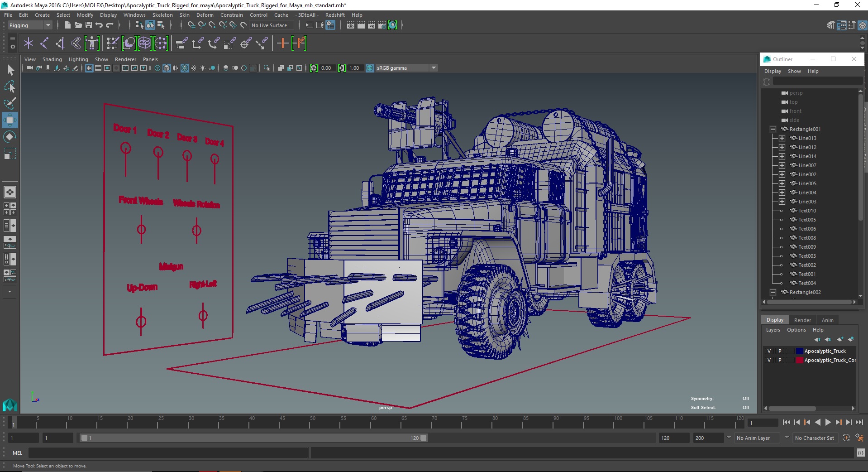Save the scene with the floppy icon
The image size is (868, 472).
(89, 25)
